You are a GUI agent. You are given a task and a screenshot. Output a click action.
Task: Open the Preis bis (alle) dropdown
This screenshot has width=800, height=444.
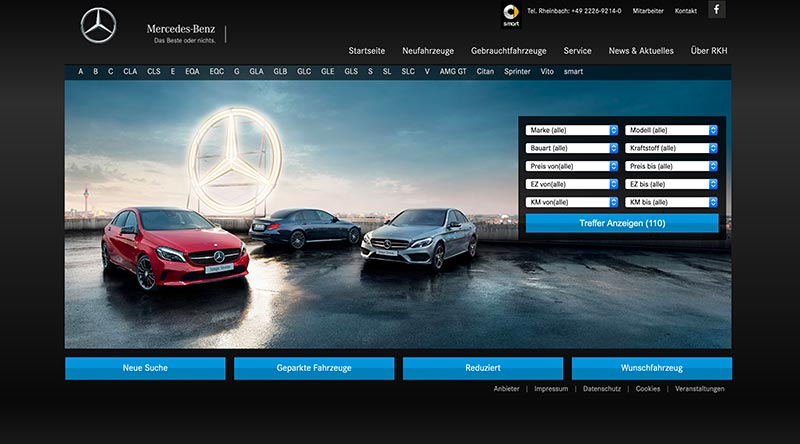click(671, 166)
